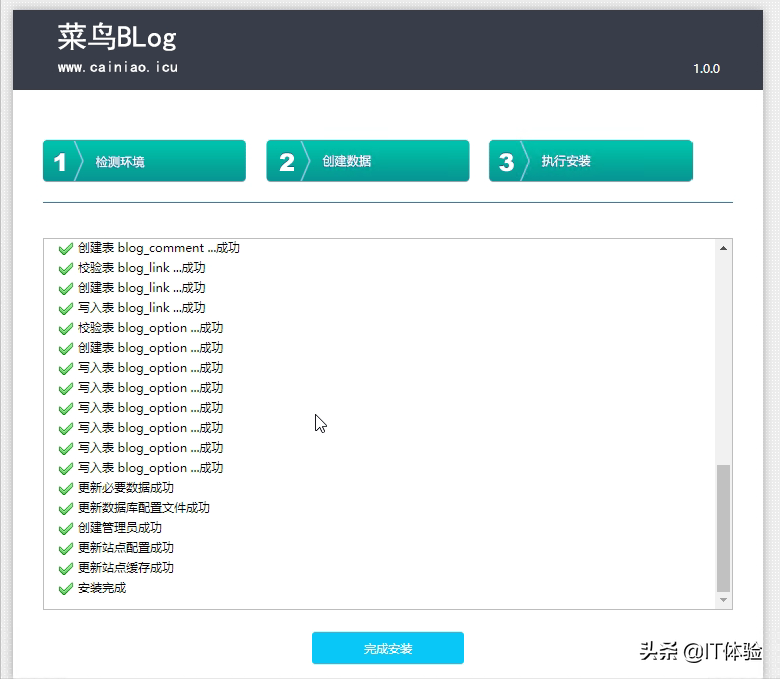
Task: Select log line 写入表 blog_link ...成功
Action: (x=142, y=308)
